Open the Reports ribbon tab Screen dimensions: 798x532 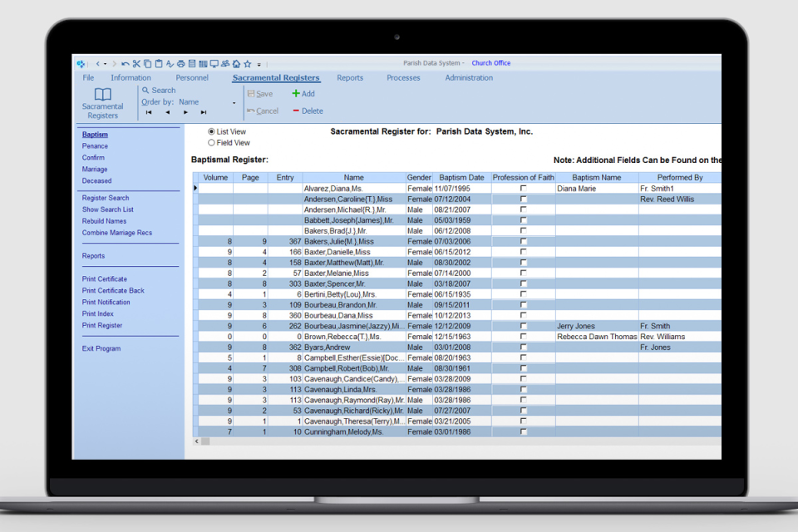350,78
